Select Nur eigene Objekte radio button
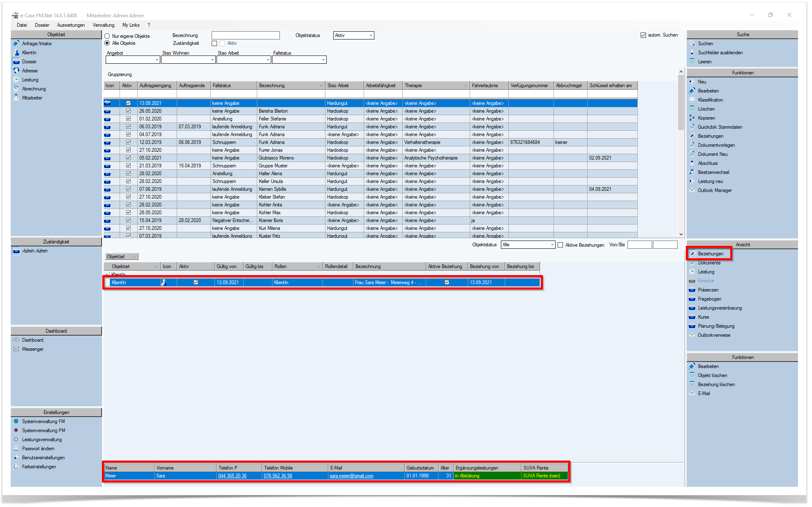The width and height of the screenshot is (812, 507). [x=107, y=36]
